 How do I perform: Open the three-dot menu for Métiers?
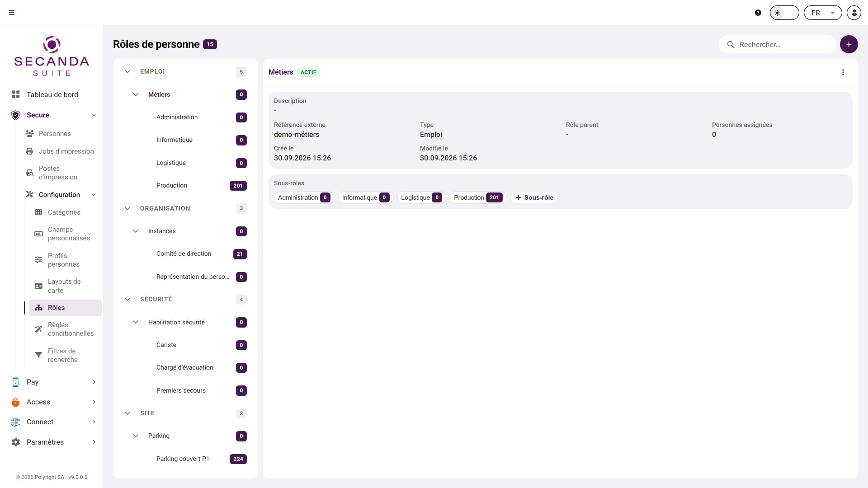pyautogui.click(x=843, y=72)
